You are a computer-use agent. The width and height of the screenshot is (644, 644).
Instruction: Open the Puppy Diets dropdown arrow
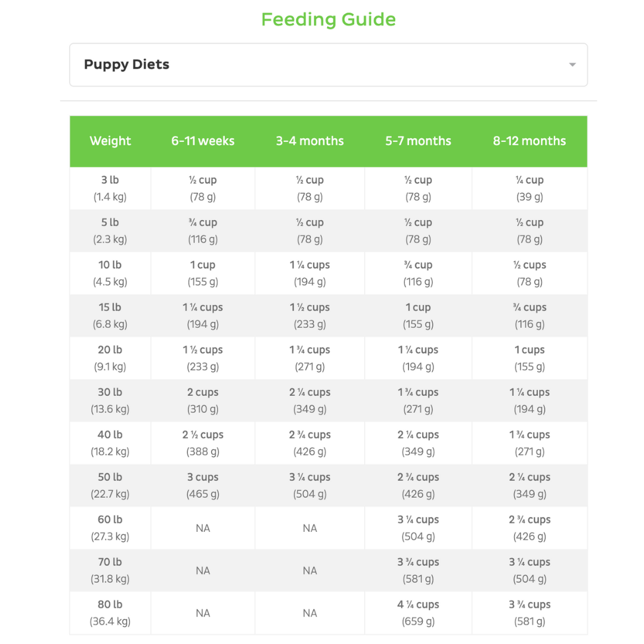coord(572,64)
